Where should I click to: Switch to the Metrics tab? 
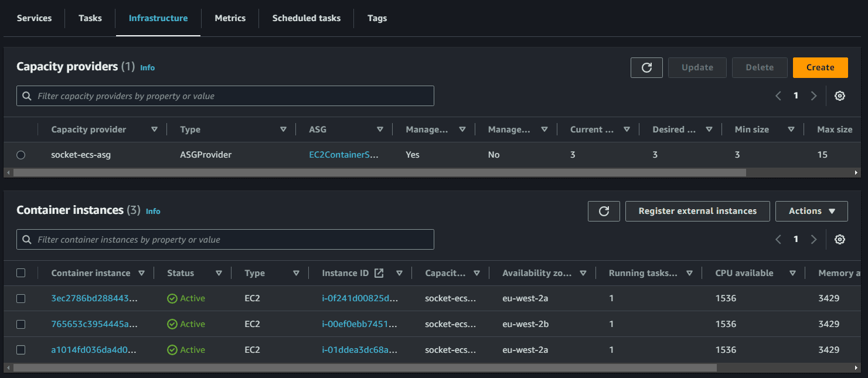click(230, 18)
